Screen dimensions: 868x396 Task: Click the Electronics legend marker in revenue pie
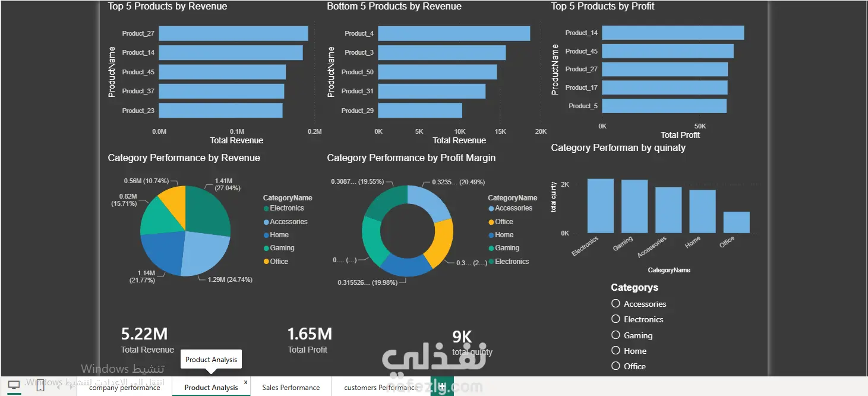point(266,209)
